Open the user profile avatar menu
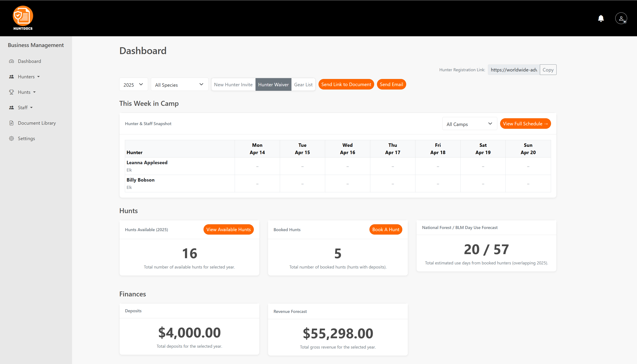637x364 pixels. point(621,18)
